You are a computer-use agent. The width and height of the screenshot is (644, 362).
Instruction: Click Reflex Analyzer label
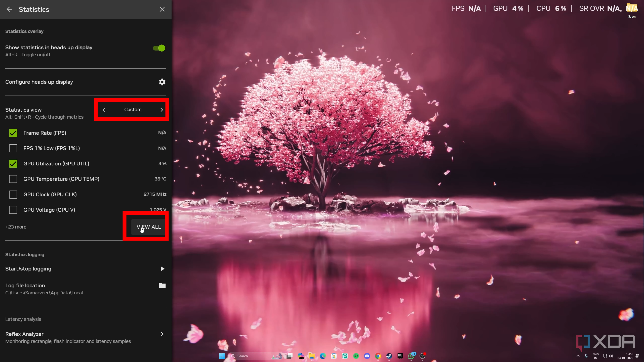pyautogui.click(x=24, y=334)
